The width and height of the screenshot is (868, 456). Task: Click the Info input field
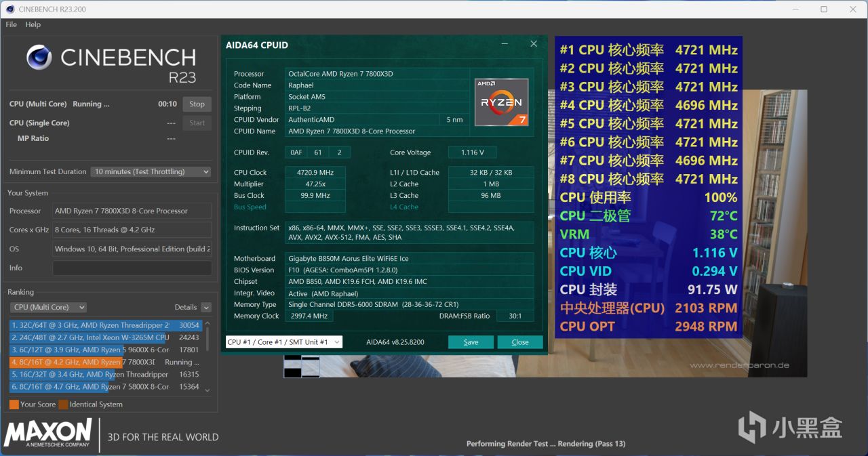[132, 268]
